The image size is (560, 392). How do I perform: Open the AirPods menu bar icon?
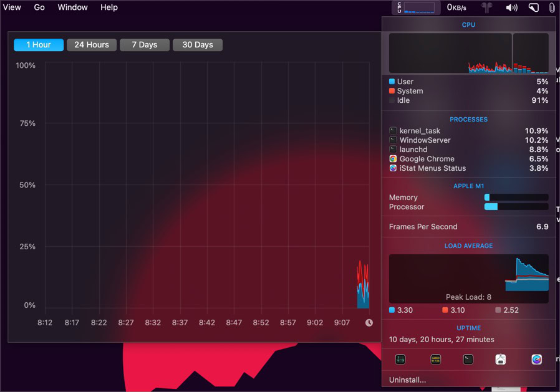coord(486,7)
